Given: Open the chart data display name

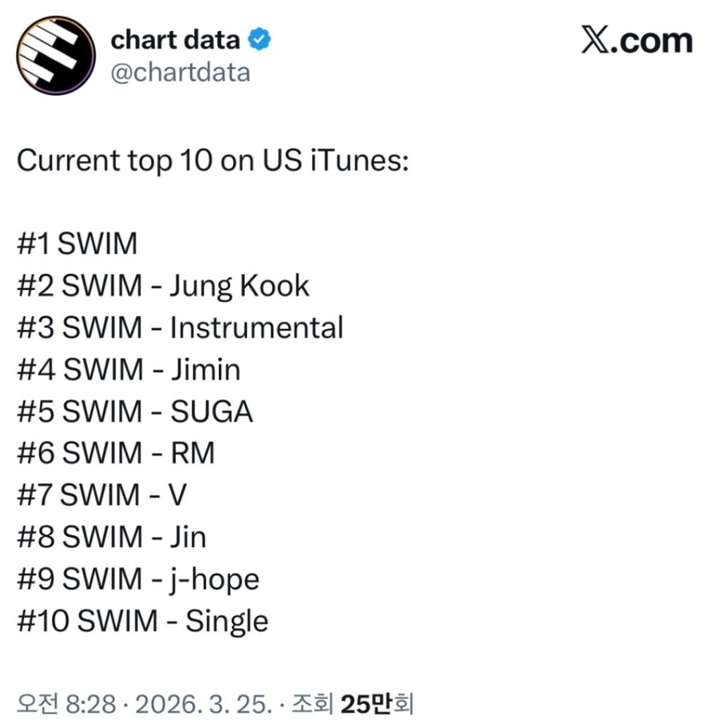Looking at the screenshot, I should (175, 39).
